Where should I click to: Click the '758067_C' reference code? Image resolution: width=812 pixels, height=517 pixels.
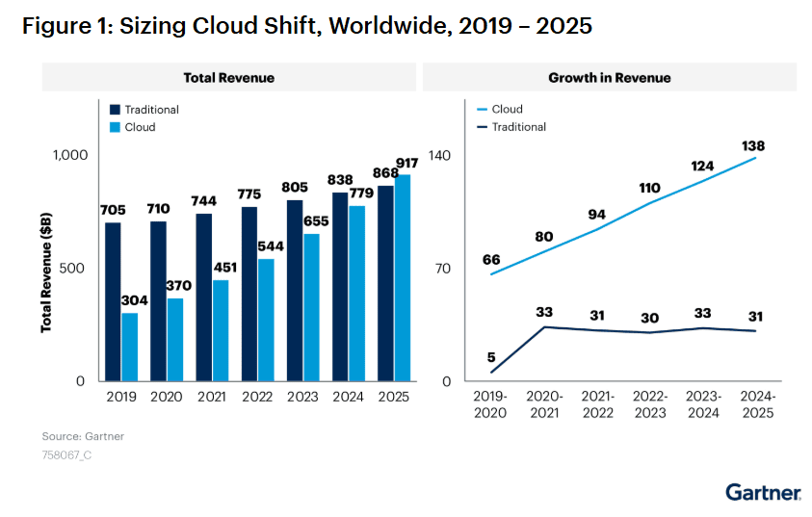coord(66,455)
